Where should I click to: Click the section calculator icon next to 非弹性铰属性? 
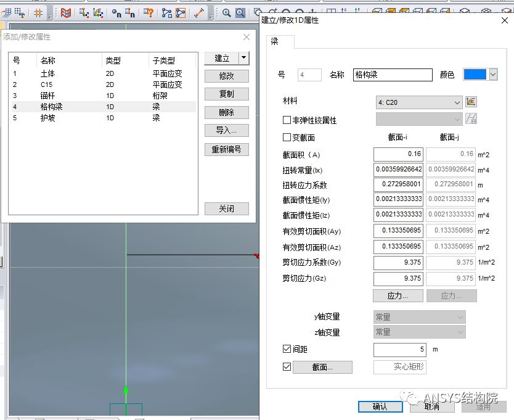point(472,118)
